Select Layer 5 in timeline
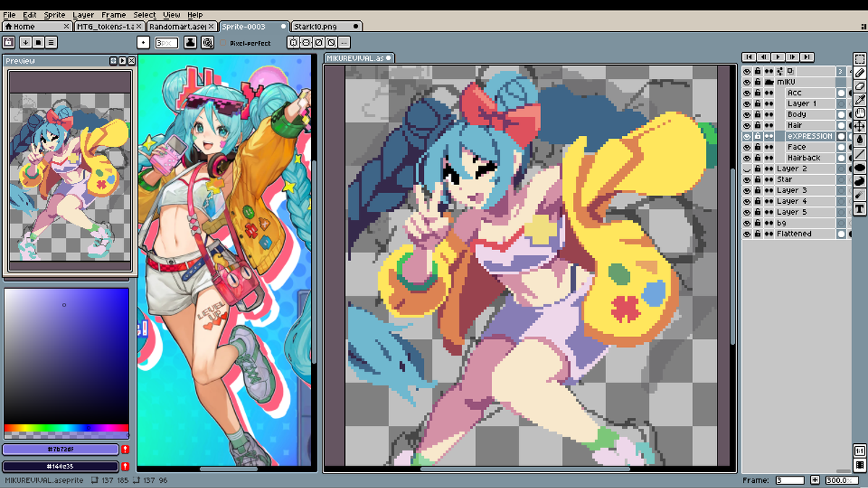Screen dimensions: 868x488 click(x=804, y=212)
